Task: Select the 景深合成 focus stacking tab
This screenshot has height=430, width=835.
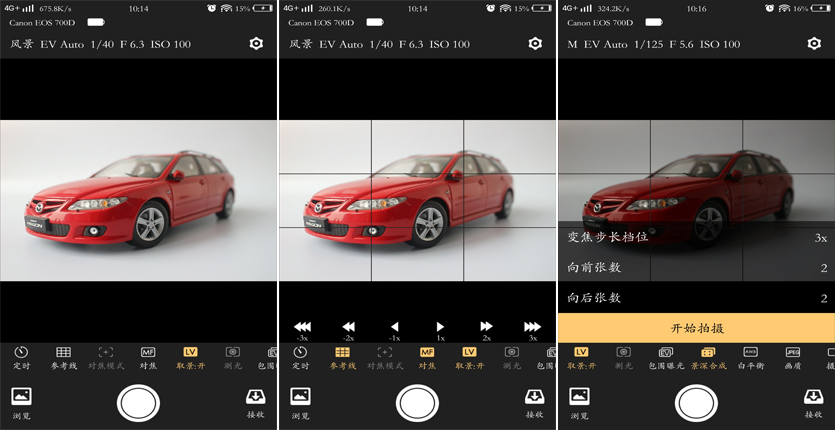Action: pos(708,357)
